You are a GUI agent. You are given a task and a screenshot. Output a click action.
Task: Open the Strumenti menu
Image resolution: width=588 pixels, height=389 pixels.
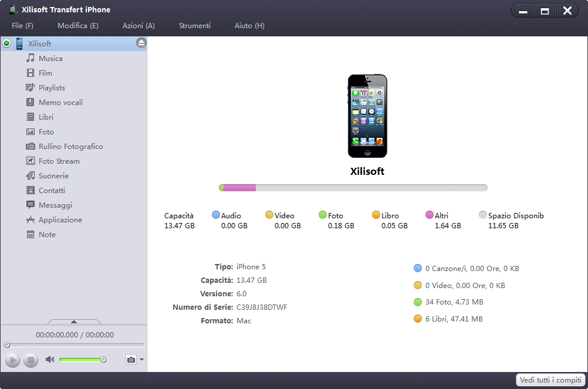194,26
